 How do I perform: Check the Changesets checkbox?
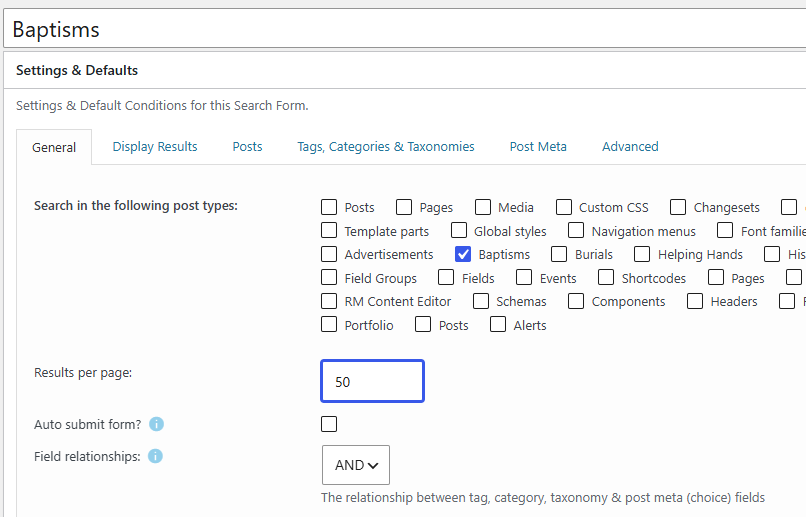(678, 207)
